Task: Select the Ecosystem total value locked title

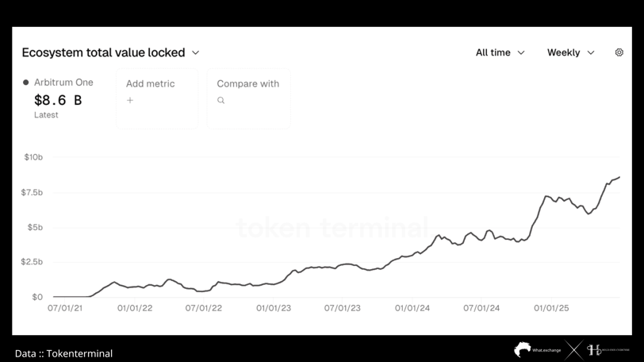Action: click(x=103, y=52)
